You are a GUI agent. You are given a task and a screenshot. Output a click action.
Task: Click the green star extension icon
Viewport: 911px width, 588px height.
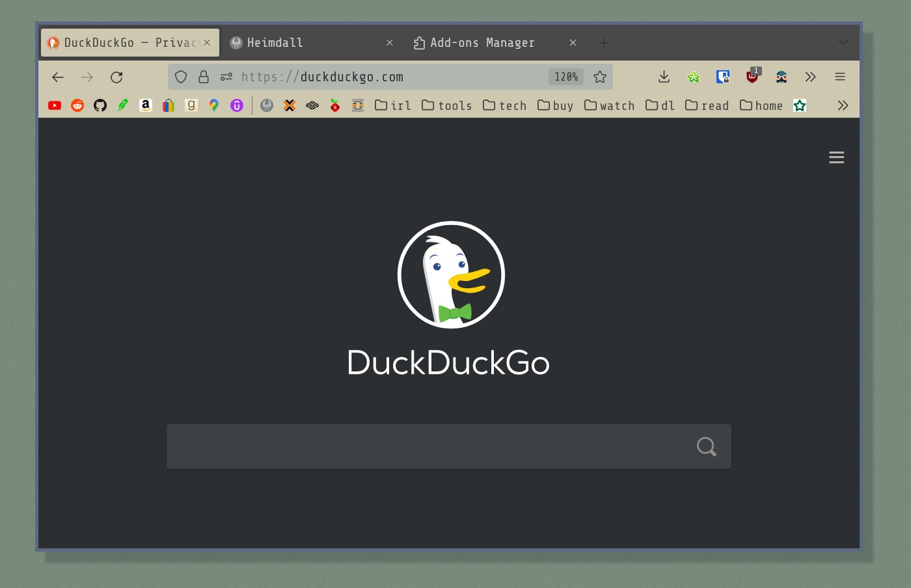(x=694, y=77)
